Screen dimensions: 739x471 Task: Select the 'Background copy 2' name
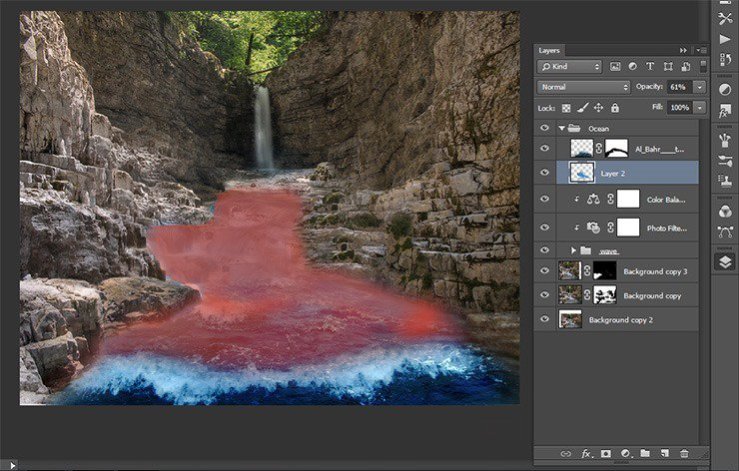click(x=621, y=320)
